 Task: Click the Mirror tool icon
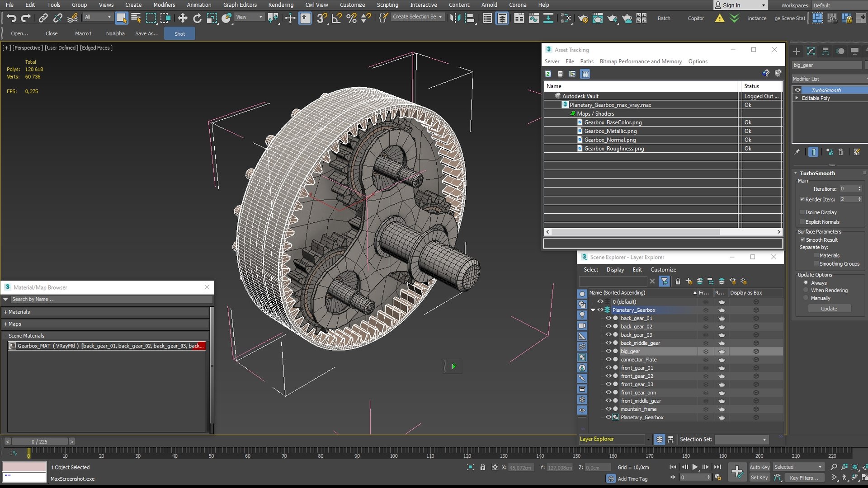[x=455, y=18]
